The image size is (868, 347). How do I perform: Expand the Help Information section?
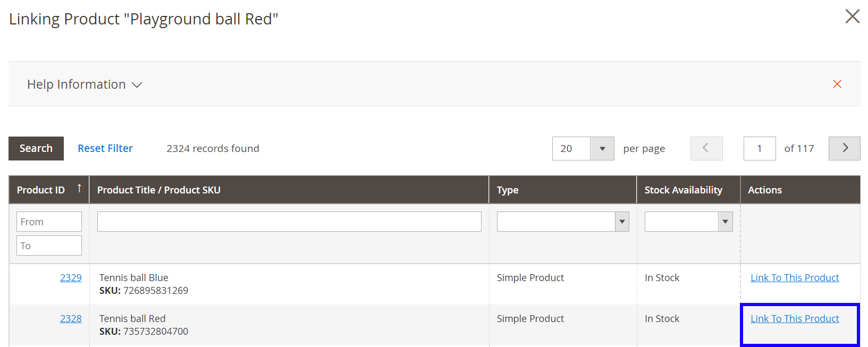tap(85, 84)
